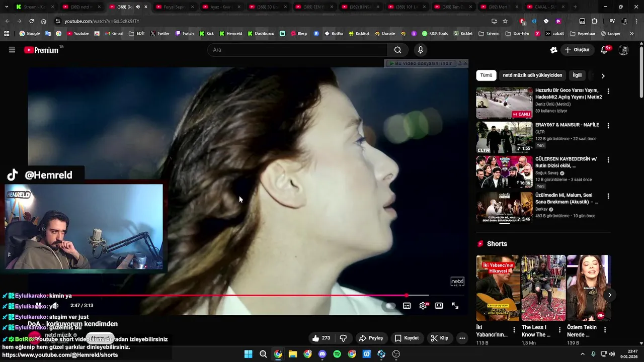Open the Huzurlu Bir Gece Yarısı Yayını thumbnail

(504, 103)
